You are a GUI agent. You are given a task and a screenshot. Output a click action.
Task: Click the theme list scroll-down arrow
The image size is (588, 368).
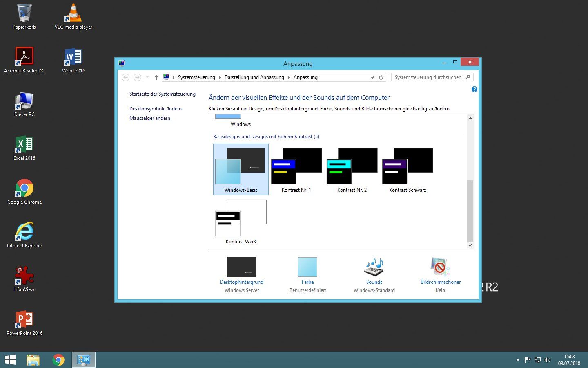470,245
